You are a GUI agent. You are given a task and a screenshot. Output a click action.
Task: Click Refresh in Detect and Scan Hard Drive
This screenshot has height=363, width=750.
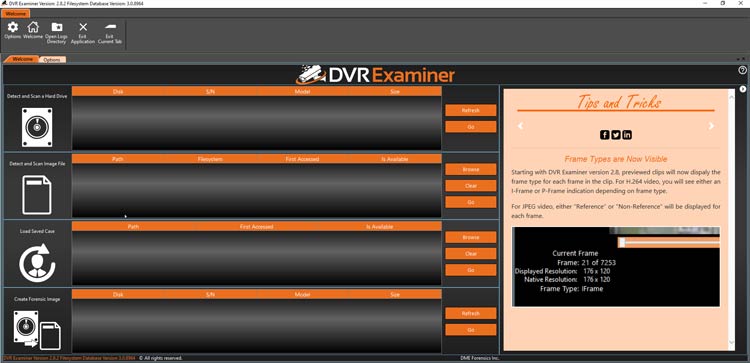click(471, 110)
